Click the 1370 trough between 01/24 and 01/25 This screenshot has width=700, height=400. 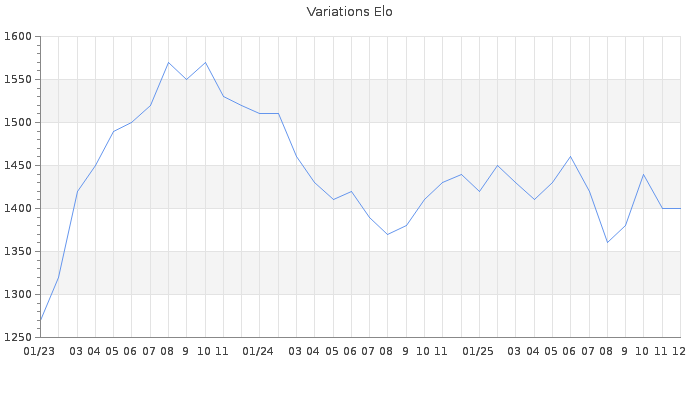coord(387,234)
